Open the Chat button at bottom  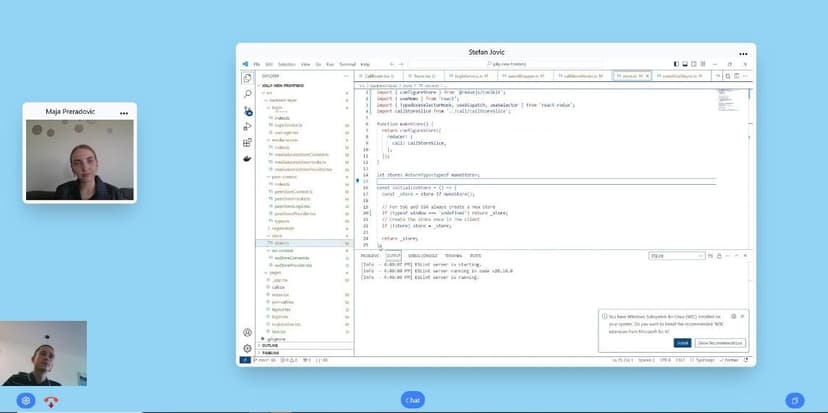coord(413,400)
